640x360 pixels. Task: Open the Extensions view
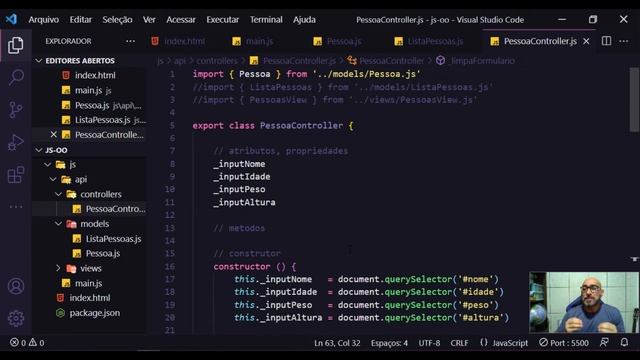tap(16, 175)
